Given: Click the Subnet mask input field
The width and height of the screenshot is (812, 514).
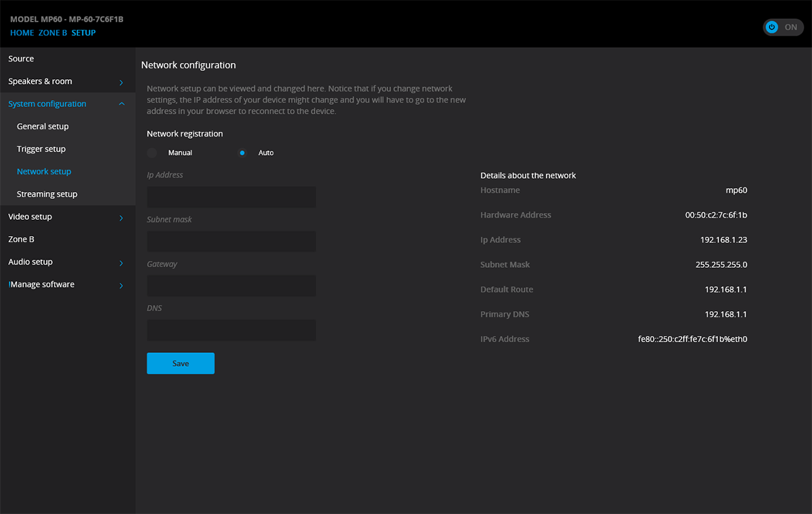Looking at the screenshot, I should click(231, 241).
